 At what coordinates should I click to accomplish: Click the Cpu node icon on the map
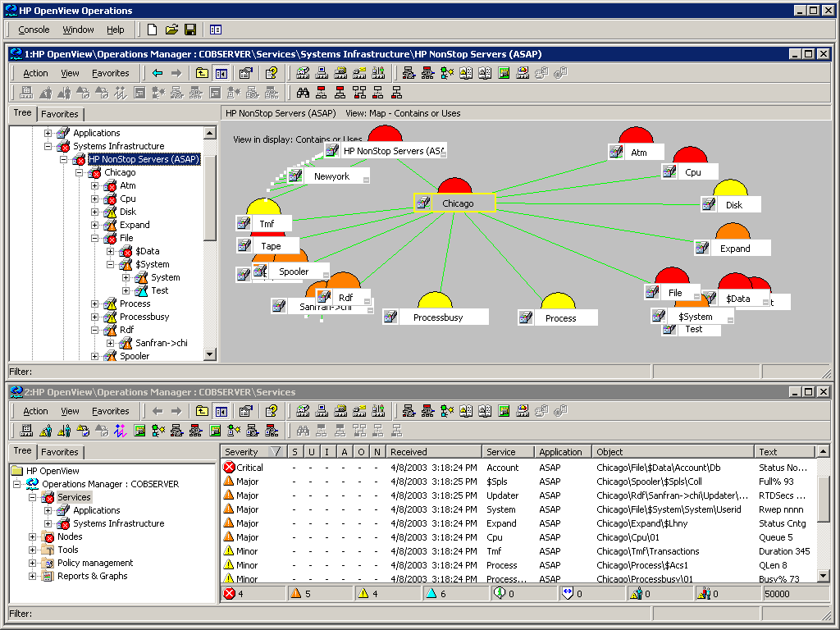669,171
